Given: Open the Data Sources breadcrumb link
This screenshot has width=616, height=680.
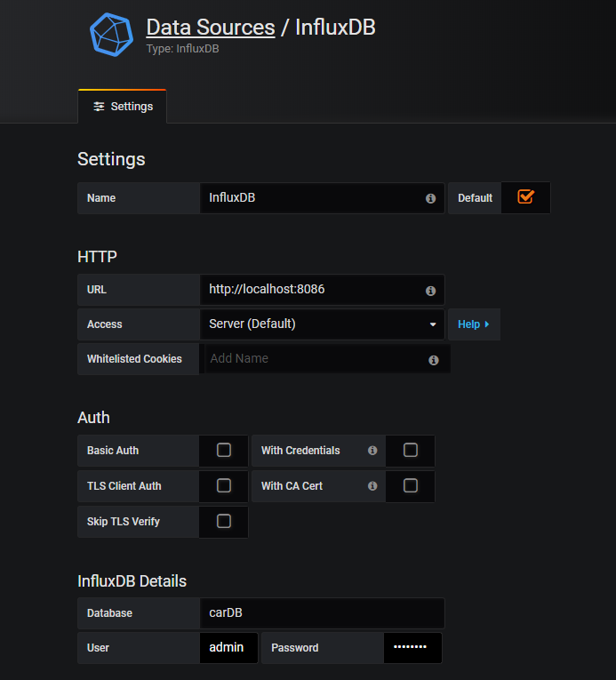Looking at the screenshot, I should pyautogui.click(x=211, y=28).
